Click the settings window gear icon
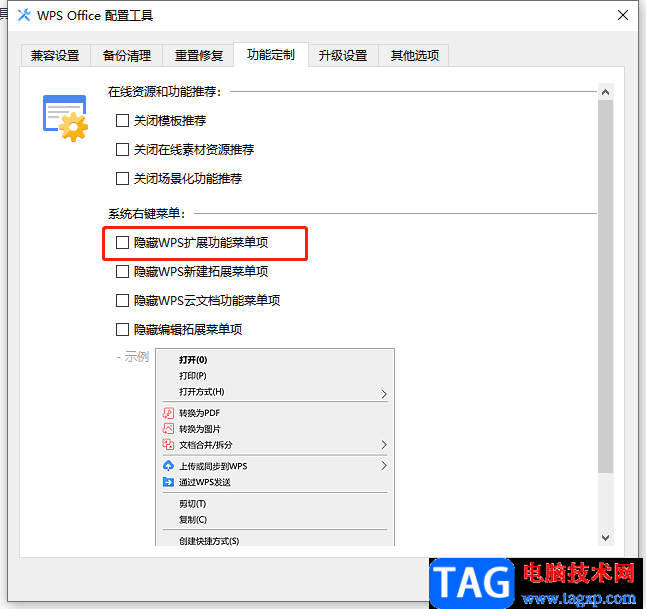Viewport: 646px width, 609px height. (65, 118)
